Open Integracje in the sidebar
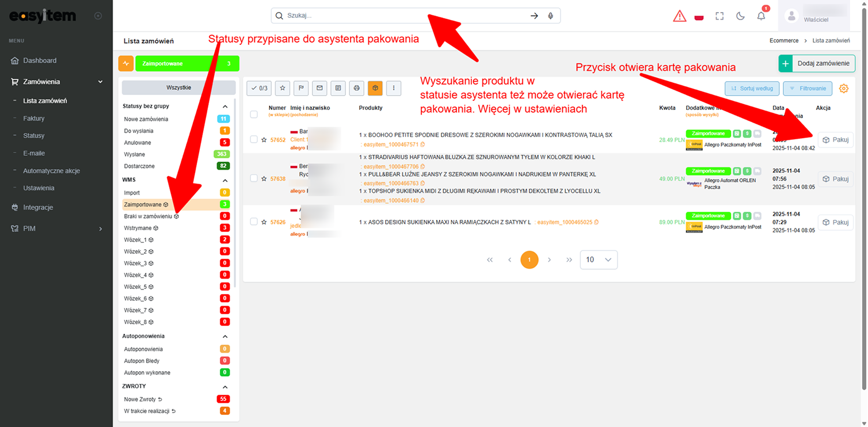This screenshot has width=868, height=427. (x=38, y=207)
